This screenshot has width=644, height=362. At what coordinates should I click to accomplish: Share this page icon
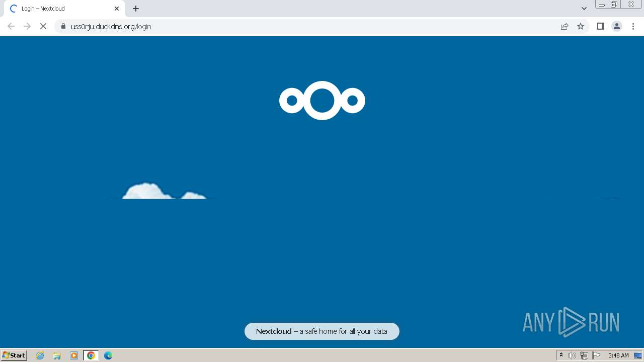coord(565,26)
